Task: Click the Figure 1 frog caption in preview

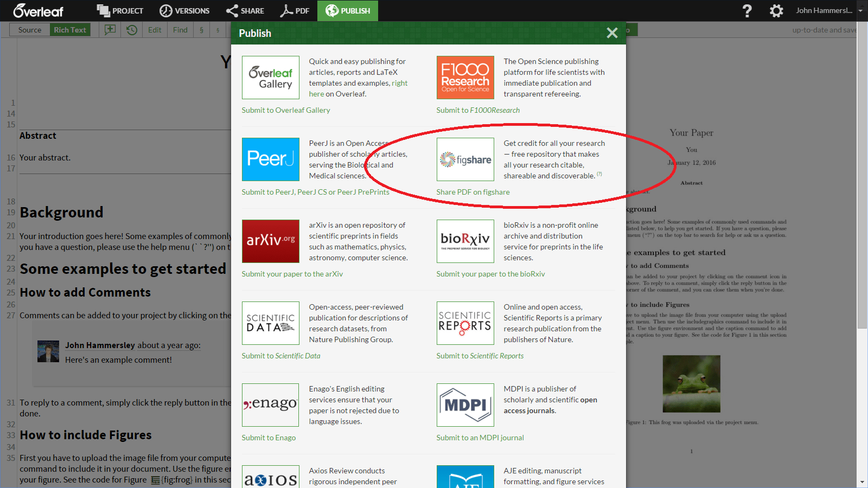Action: coord(692,422)
